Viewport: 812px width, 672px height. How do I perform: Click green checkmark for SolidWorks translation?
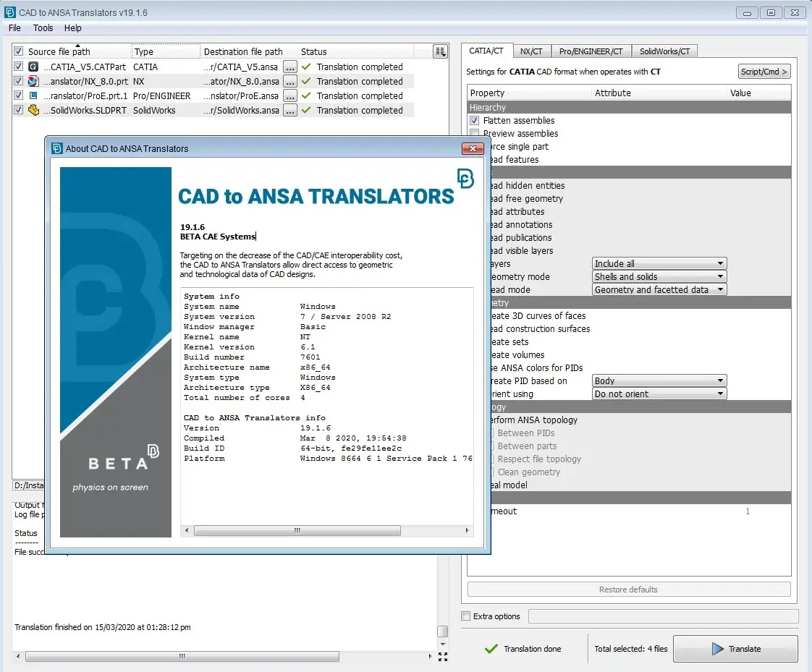[x=306, y=110]
